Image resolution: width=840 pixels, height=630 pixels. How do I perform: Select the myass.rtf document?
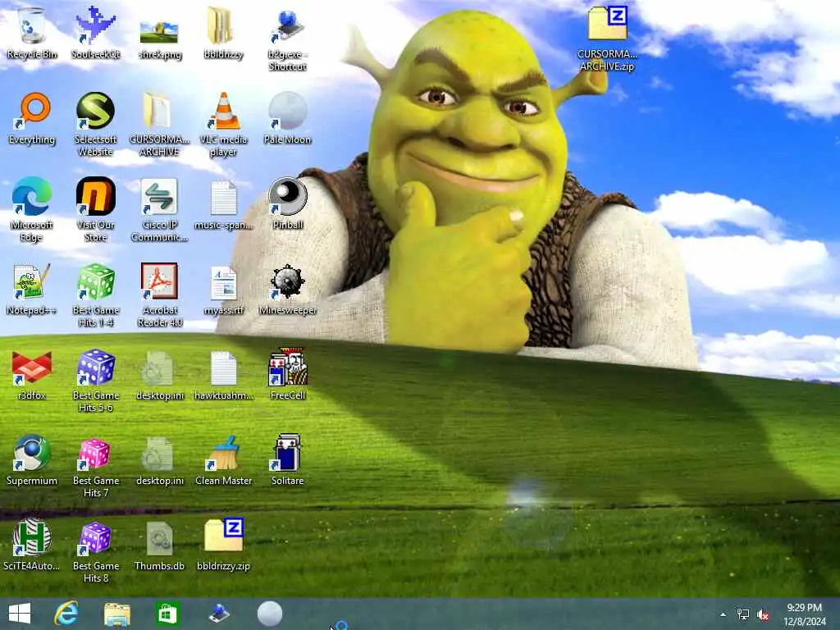(223, 290)
